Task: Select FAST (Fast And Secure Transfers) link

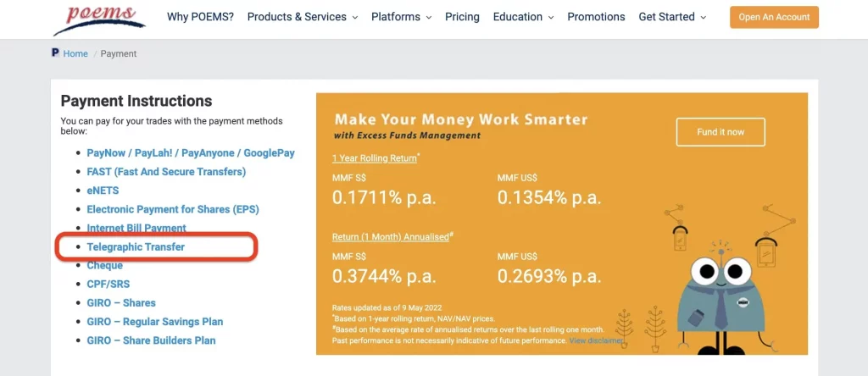Action: (166, 172)
